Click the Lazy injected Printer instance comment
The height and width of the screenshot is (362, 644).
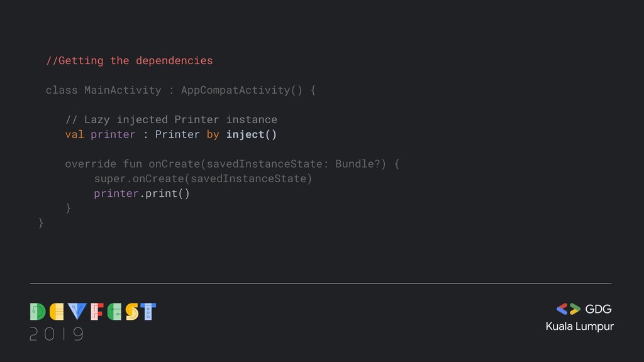click(171, 120)
